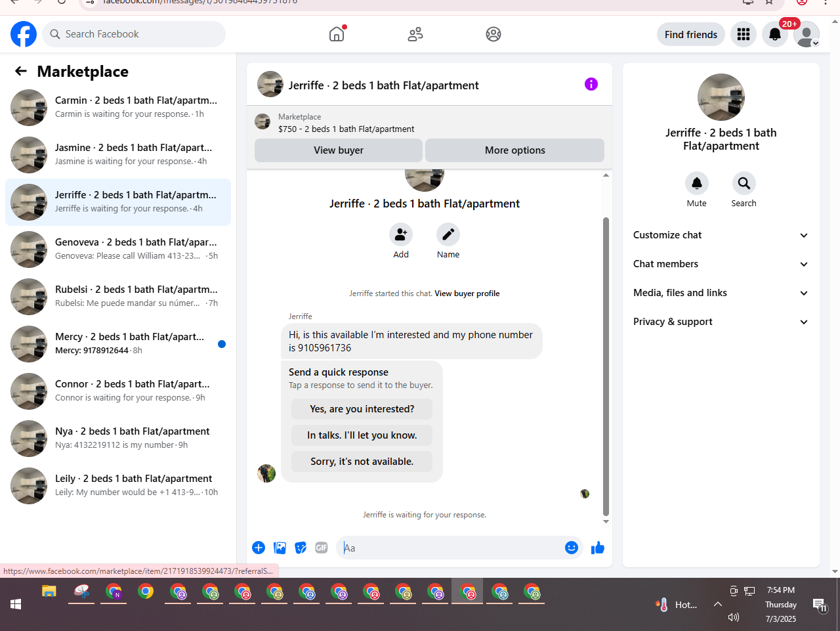
Task: Open the Friends icon in top navigation
Action: click(x=415, y=34)
